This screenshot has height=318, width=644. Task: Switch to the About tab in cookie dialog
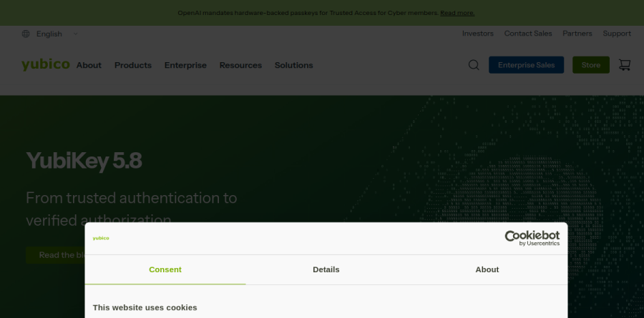(487, 269)
